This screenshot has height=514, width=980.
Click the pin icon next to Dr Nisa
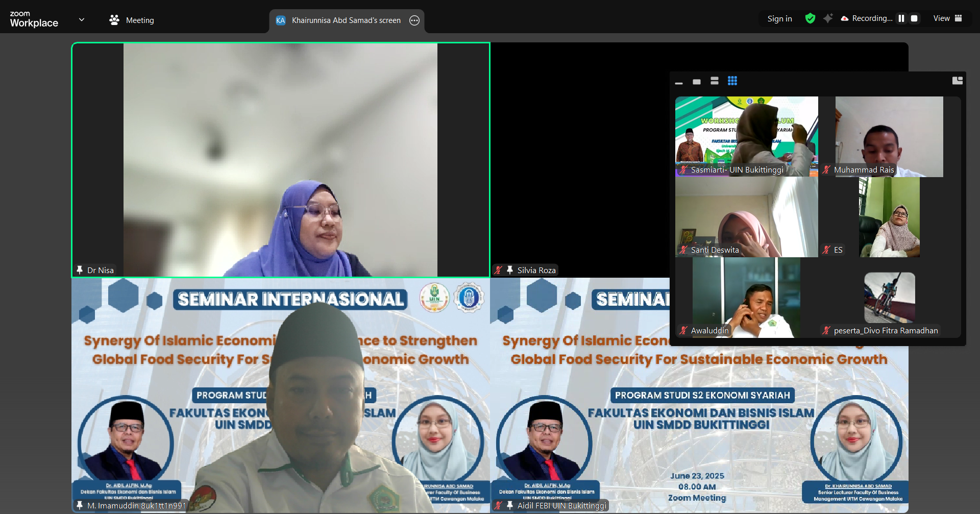pos(80,270)
